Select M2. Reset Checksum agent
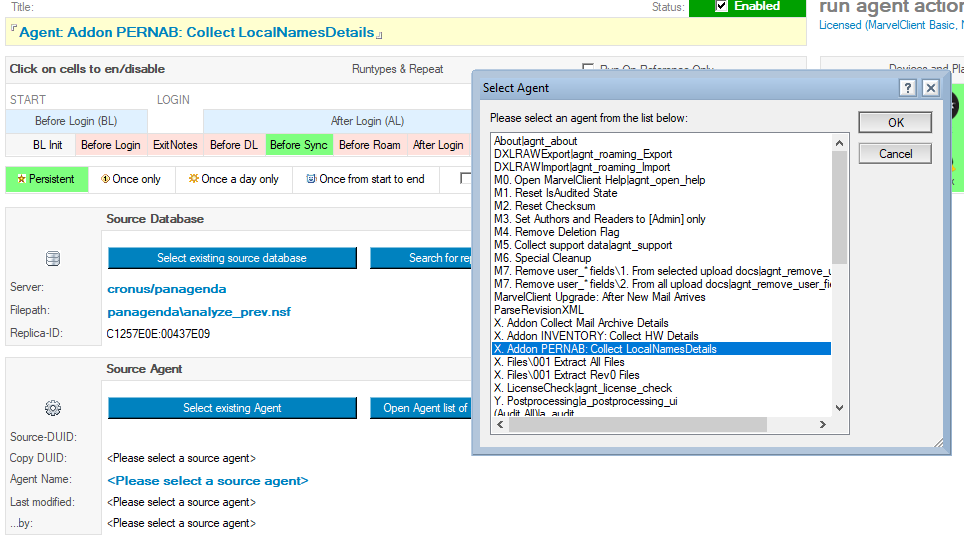The width and height of the screenshot is (964, 540). pyautogui.click(x=662, y=205)
